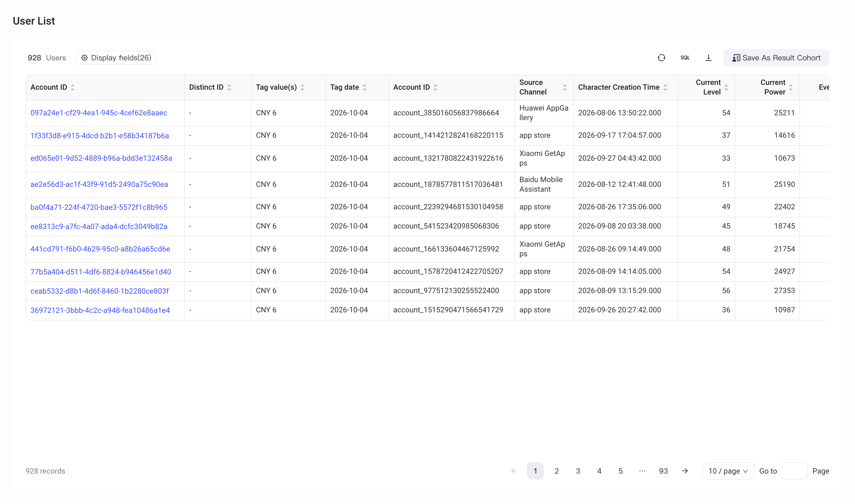Viewport: 855px width, 504px height.
Task: Open user ed065e01-9d52-4889-b96a-bdd3e132458a
Action: click(x=101, y=158)
